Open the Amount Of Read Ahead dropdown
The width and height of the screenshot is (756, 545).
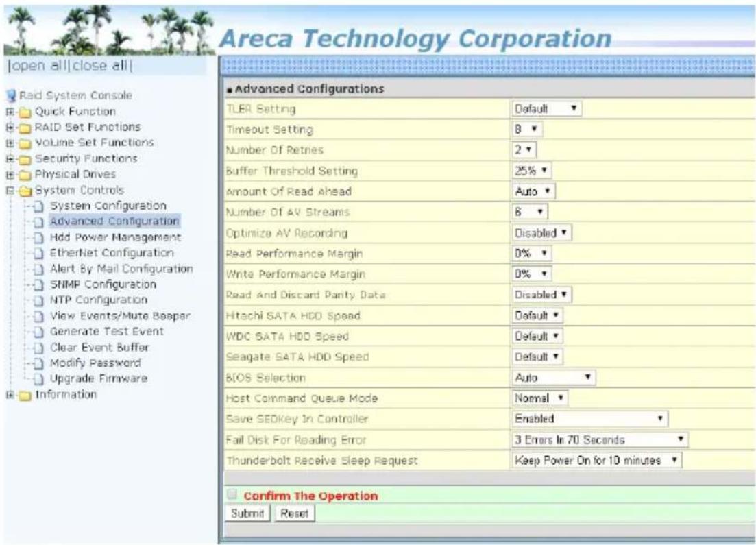533,191
